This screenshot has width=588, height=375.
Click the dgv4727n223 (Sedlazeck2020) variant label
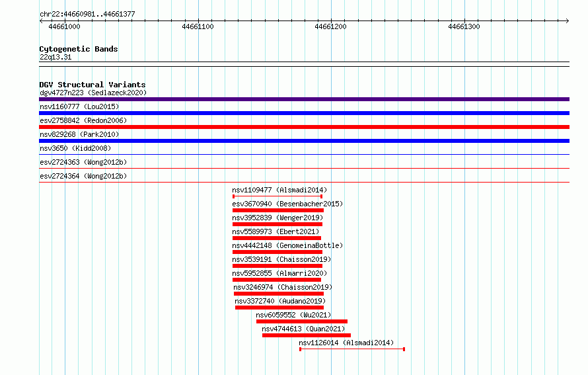point(93,93)
